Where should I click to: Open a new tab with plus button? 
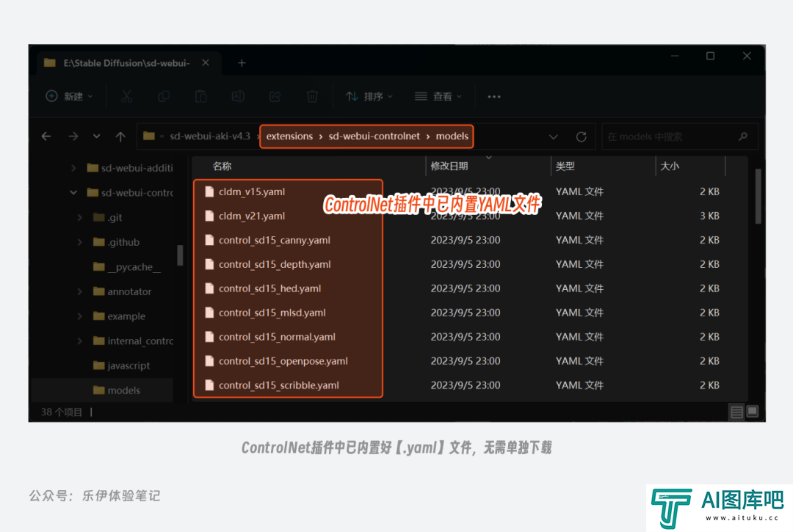coord(242,63)
